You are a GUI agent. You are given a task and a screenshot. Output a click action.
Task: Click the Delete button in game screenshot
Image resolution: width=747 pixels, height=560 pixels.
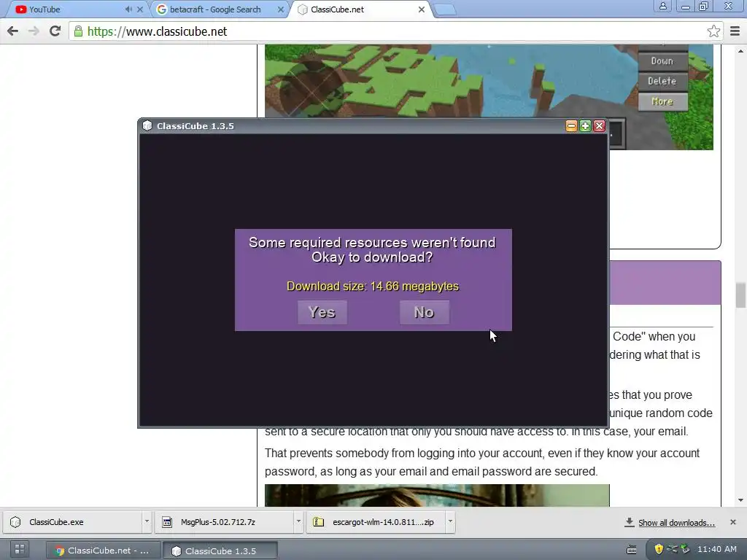pos(662,81)
